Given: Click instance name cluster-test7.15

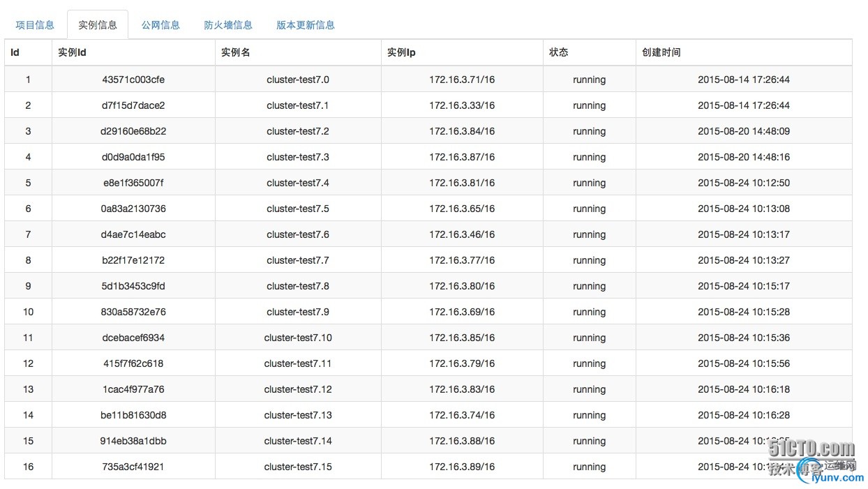Looking at the screenshot, I should 298,467.
